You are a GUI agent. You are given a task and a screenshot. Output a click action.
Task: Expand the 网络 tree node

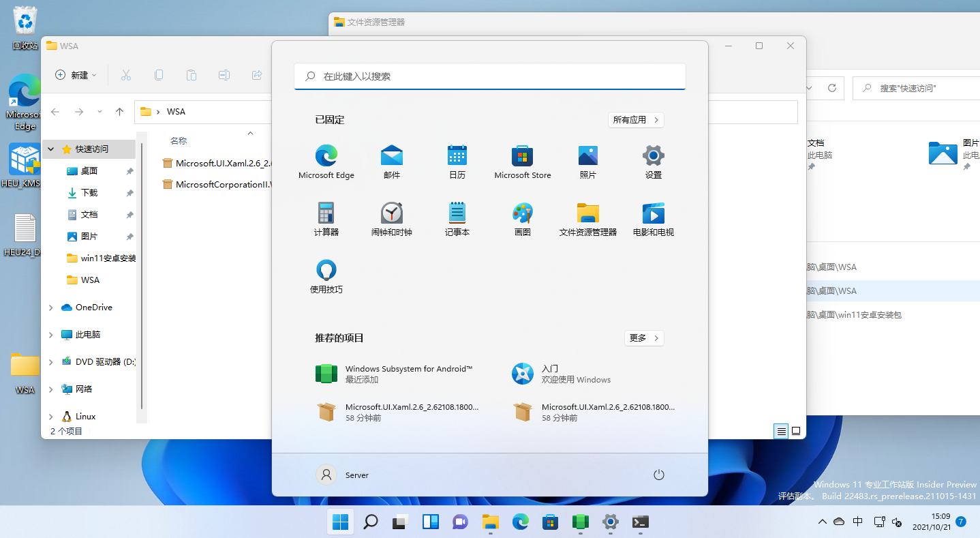pos(51,389)
